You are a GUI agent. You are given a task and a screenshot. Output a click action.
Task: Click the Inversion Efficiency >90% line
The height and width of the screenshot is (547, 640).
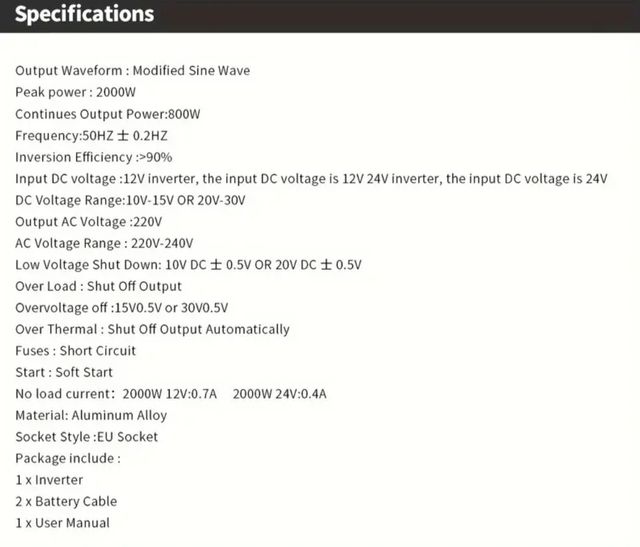[94, 157]
